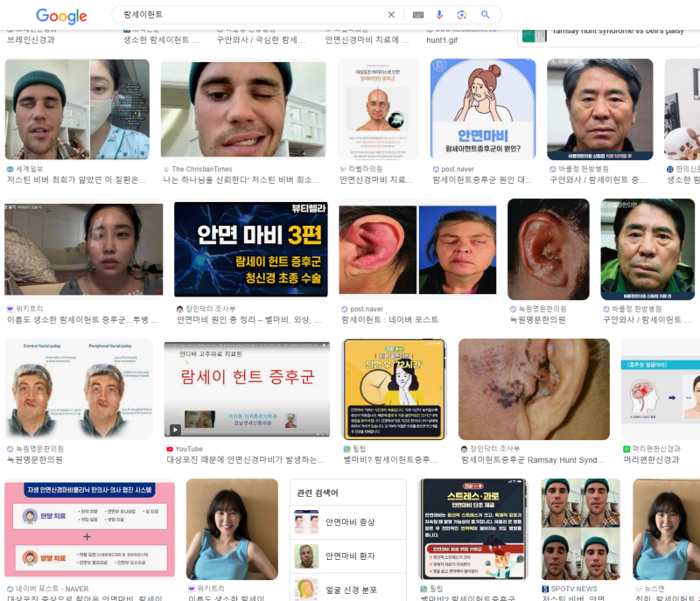Click 머리편한신경과 source label
This screenshot has height=601, width=700.
[x=652, y=449]
